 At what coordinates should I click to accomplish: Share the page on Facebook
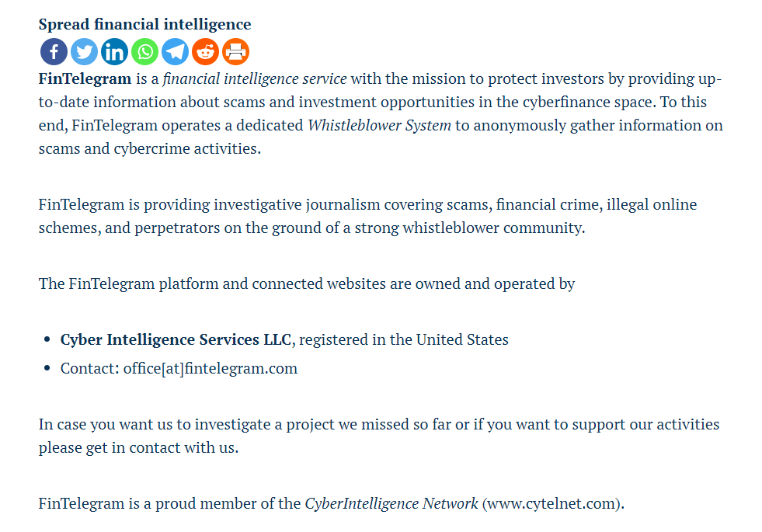(54, 52)
